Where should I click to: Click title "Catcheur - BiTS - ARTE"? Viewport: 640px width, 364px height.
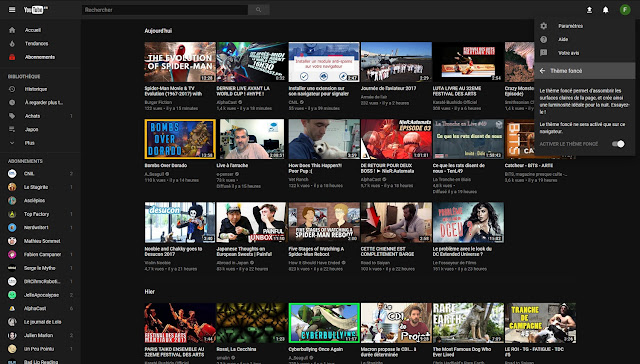click(529, 165)
